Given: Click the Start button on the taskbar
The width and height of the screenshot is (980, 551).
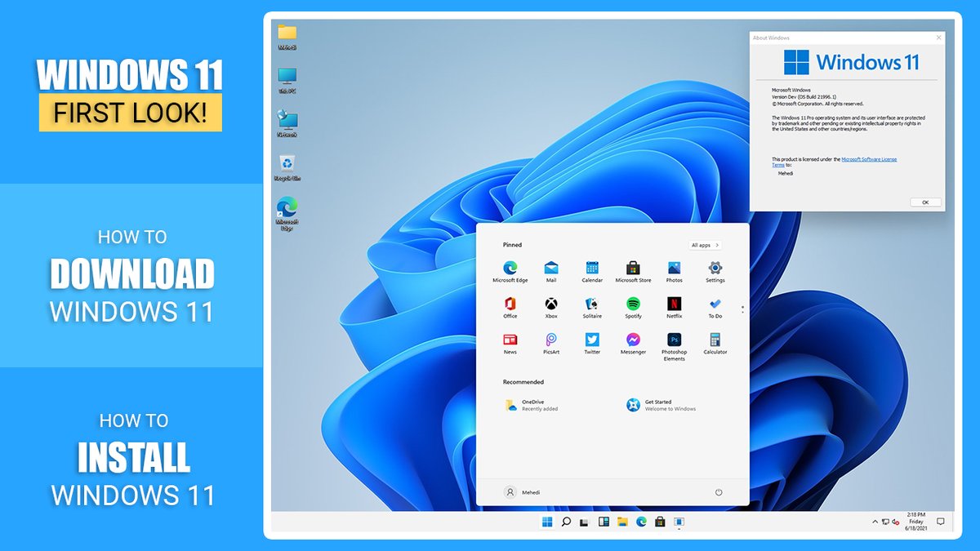Looking at the screenshot, I should coord(547,522).
